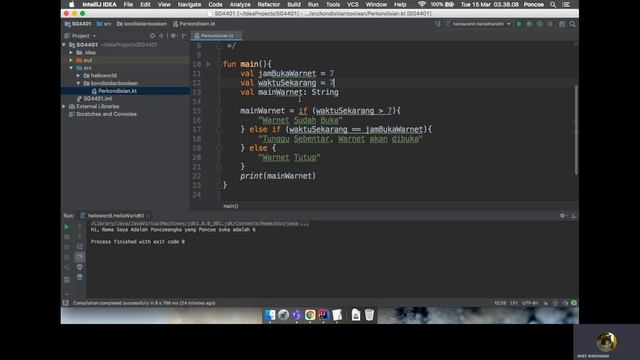
Task: Open Project panel settings gear icon
Action: coord(173,36)
